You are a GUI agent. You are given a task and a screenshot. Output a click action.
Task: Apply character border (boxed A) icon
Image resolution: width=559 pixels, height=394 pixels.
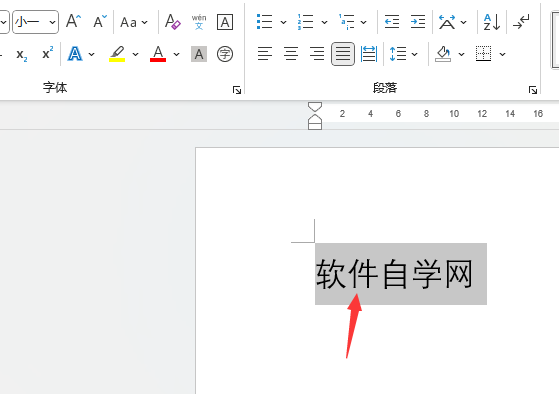click(x=225, y=22)
